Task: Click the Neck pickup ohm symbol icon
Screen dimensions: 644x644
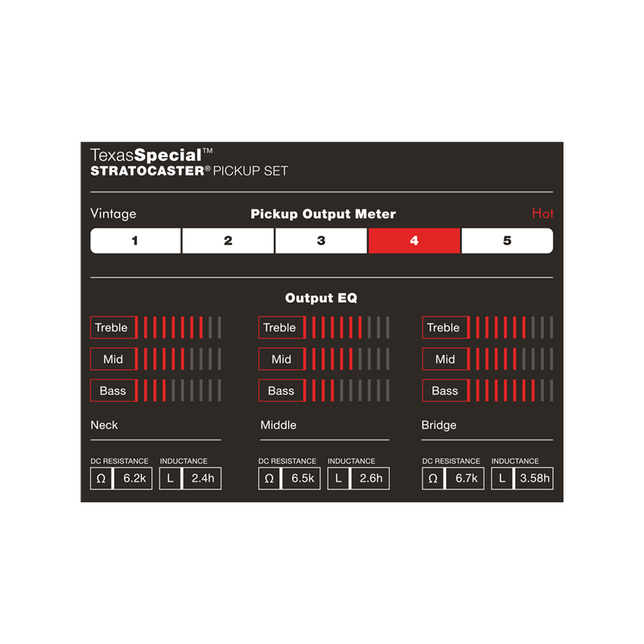Action: pos(101,478)
